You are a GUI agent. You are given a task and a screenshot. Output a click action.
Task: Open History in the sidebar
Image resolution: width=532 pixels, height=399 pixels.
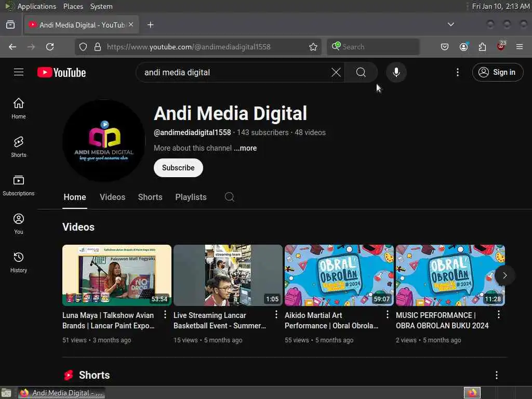tap(19, 262)
